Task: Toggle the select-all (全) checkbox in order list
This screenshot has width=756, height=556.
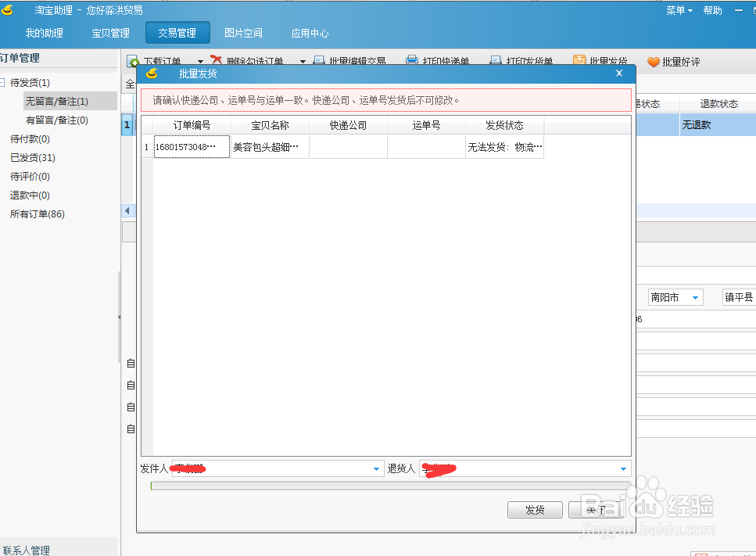Action: 129,84
